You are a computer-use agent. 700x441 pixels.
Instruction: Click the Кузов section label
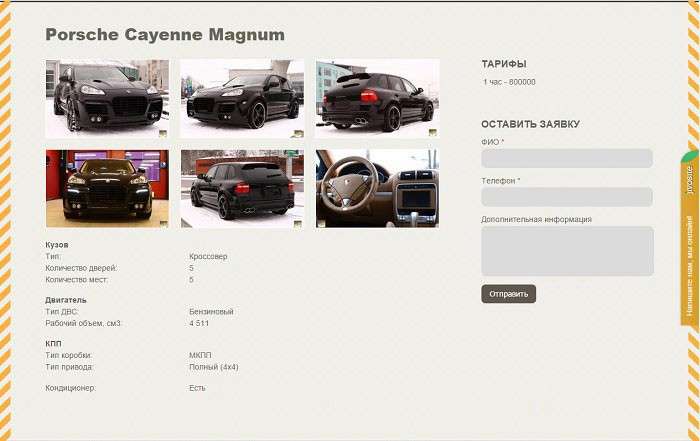point(57,245)
